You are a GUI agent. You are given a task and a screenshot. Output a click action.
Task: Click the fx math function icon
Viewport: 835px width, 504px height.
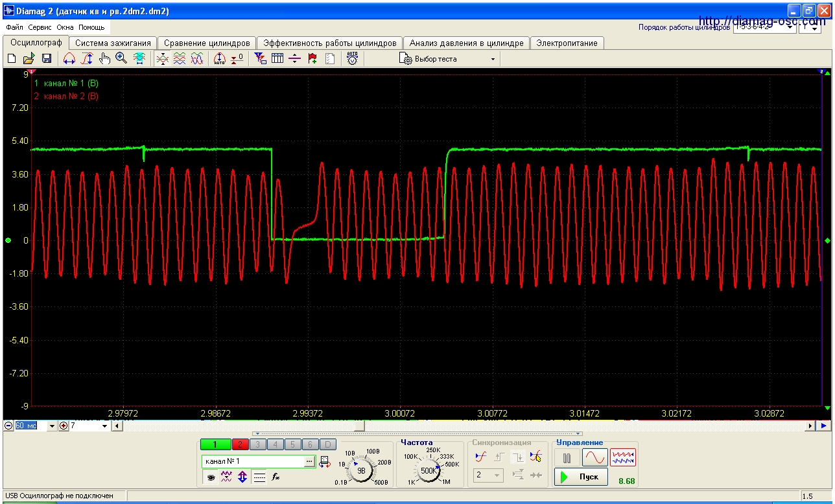coord(276,477)
